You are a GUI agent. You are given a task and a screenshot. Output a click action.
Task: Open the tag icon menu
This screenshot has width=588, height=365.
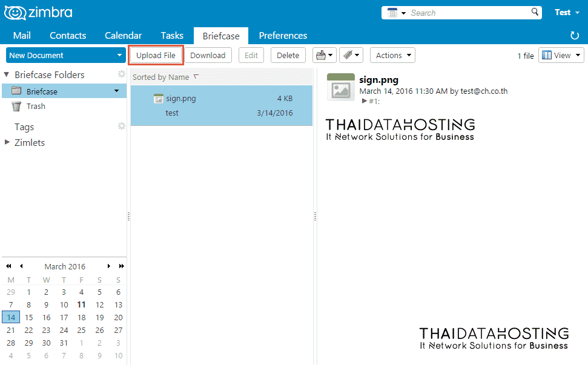tap(351, 56)
